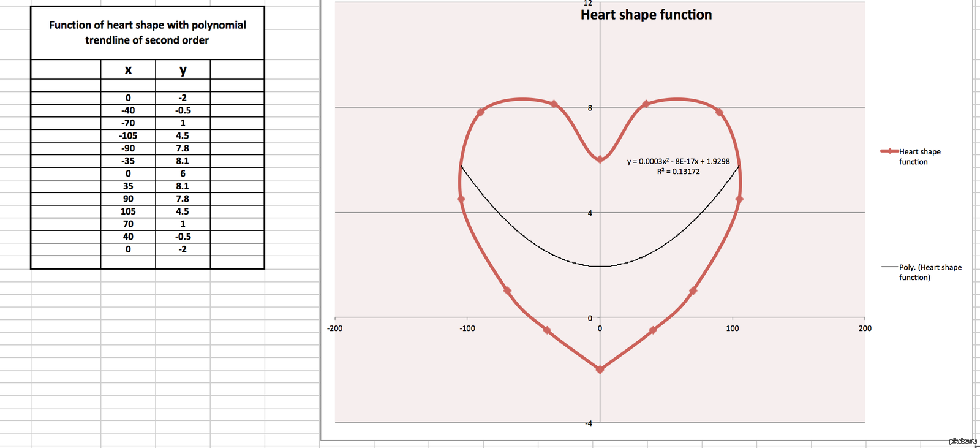Click data marker at point (40, -0.5)
The height and width of the screenshot is (448, 980).
[x=653, y=330]
